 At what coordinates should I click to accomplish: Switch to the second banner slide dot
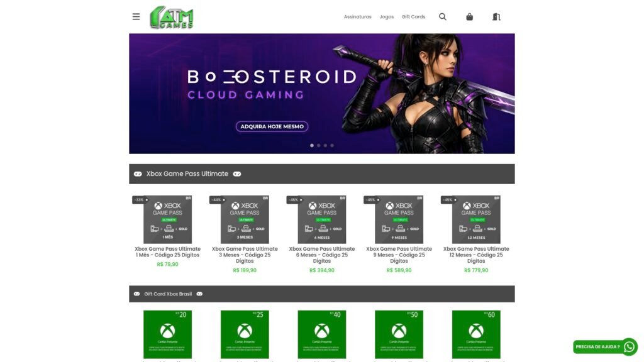coord(319,145)
